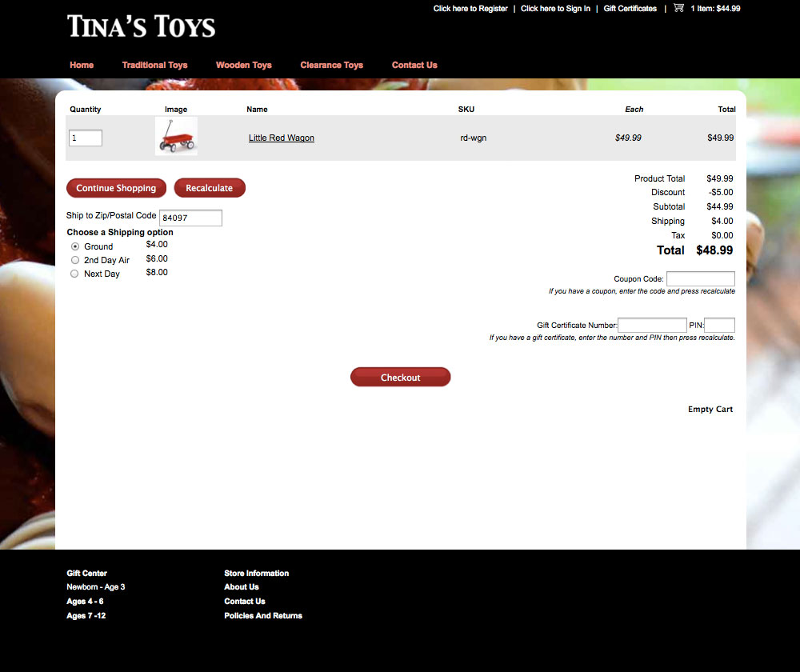This screenshot has width=800, height=672.
Task: Go to the Wooden Toys section
Action: click(x=244, y=65)
